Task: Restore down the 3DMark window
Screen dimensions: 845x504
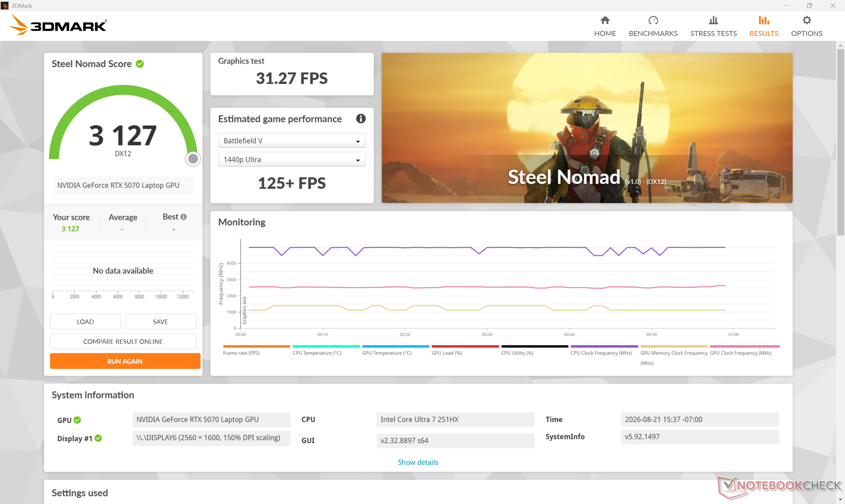Action: point(809,5)
